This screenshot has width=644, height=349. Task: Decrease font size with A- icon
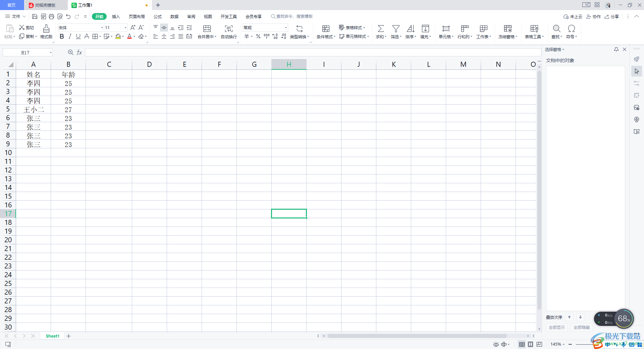(x=141, y=28)
